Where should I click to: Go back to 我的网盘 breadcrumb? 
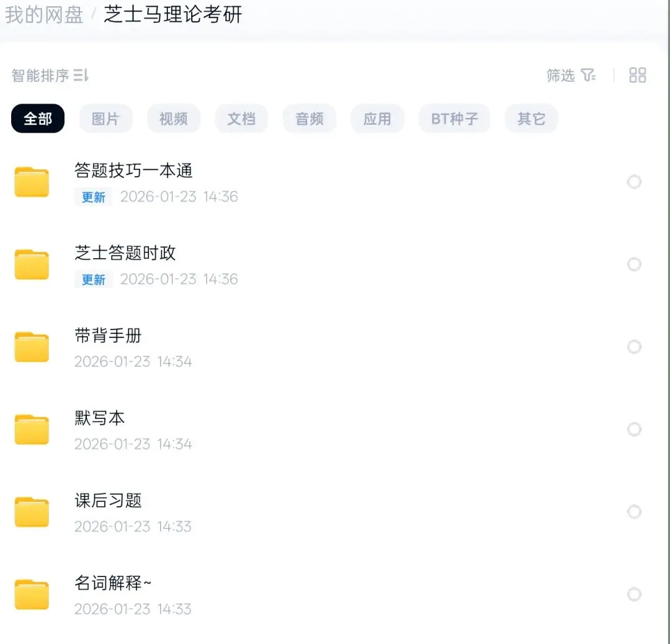tap(44, 15)
